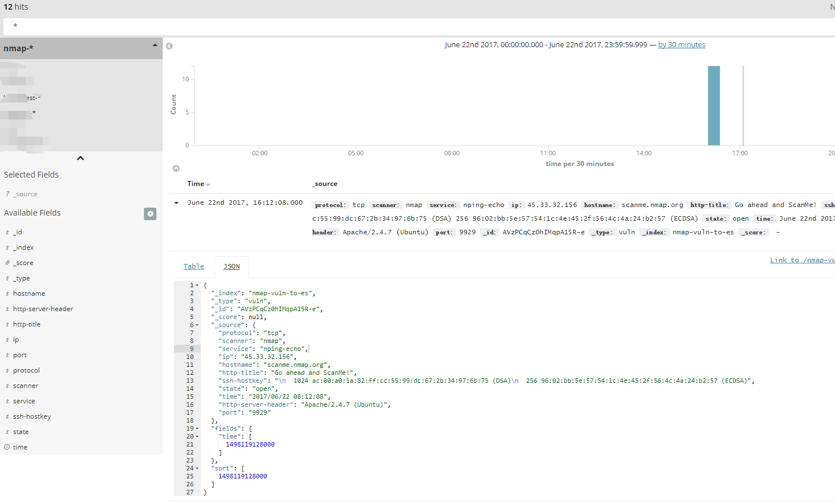
Task: Collapse the histogram with the left arrow icon
Action: 169,46
